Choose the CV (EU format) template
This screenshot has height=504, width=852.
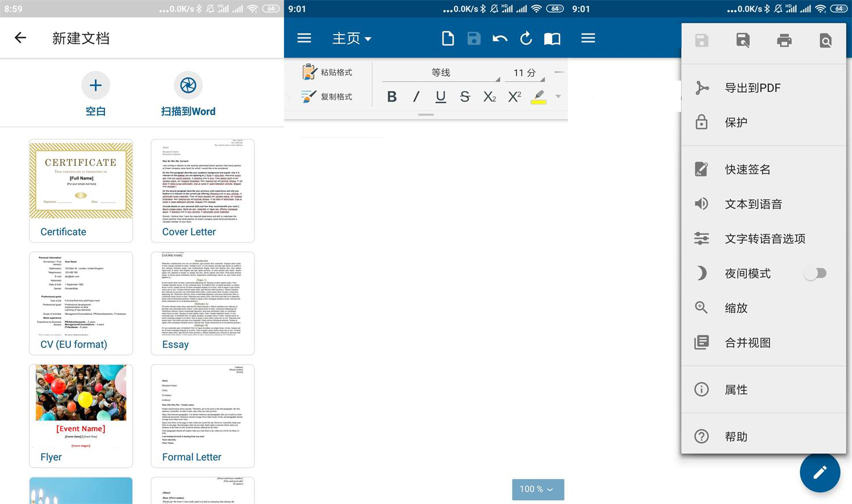[x=81, y=303]
